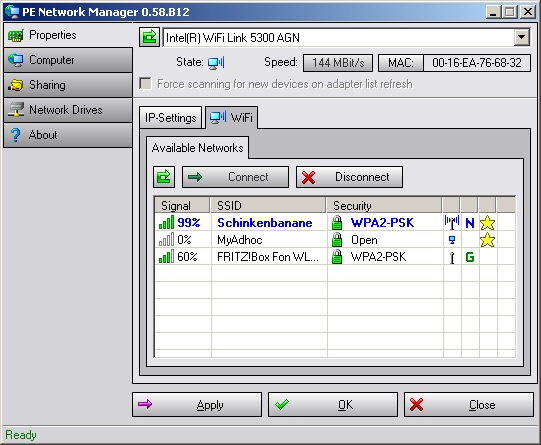Screen dimensions: 541x445
Task: Click the wireless State icon
Action: coord(216,63)
